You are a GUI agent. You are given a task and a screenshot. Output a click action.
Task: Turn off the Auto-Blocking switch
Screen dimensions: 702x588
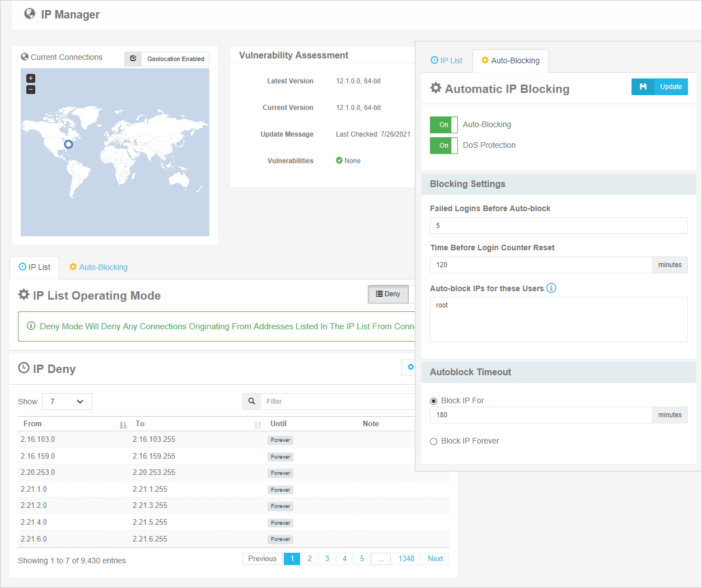click(x=444, y=125)
